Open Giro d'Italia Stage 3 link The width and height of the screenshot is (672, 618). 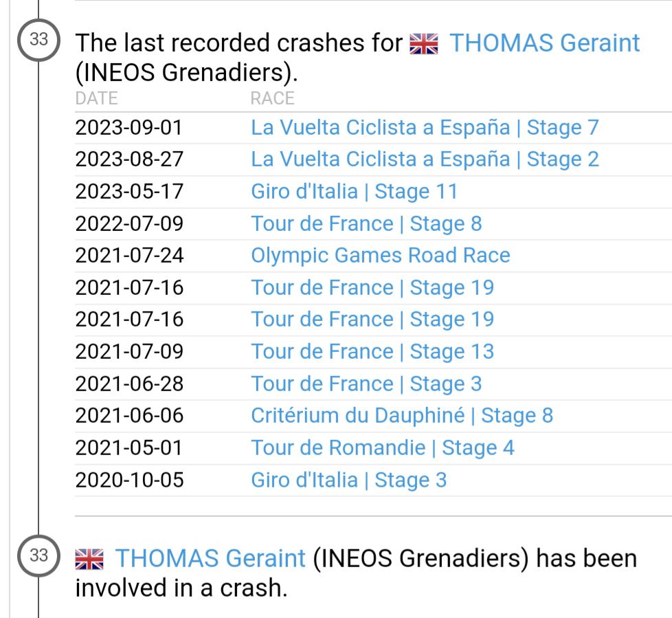(x=348, y=480)
